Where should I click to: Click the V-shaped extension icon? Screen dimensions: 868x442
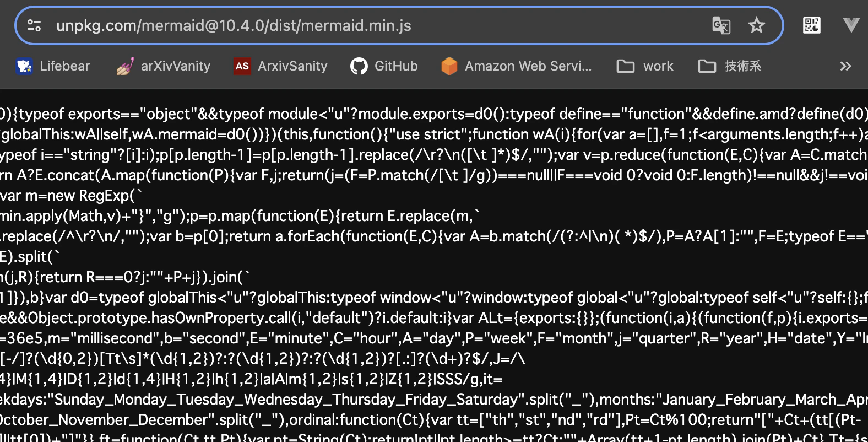pos(851,25)
